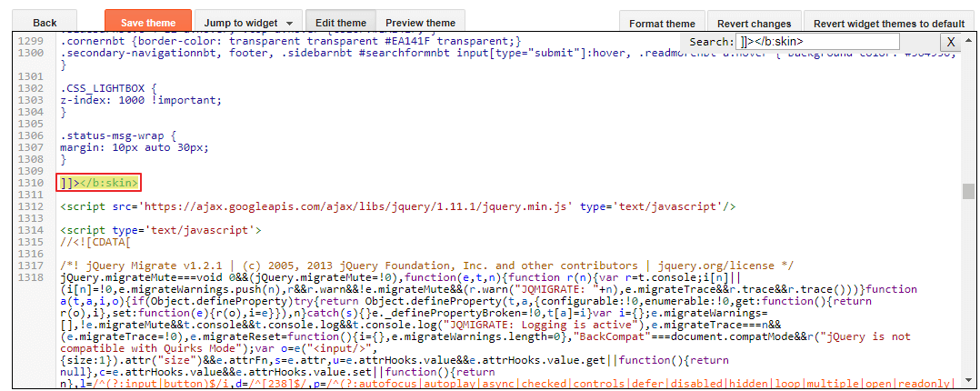Close the search box with X
Screen dimensions: 980x391
click(951, 42)
